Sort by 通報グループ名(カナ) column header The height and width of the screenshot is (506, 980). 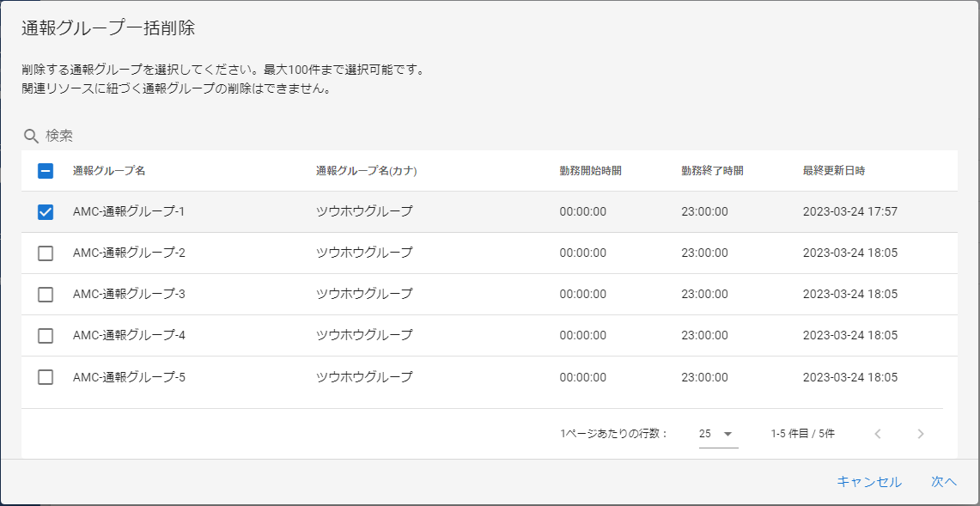click(366, 171)
